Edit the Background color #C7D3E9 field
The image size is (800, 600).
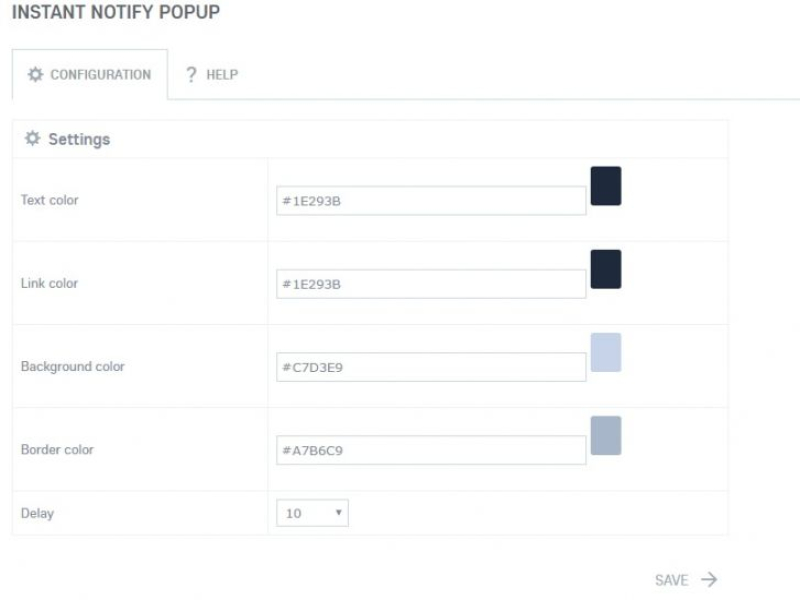click(x=431, y=367)
